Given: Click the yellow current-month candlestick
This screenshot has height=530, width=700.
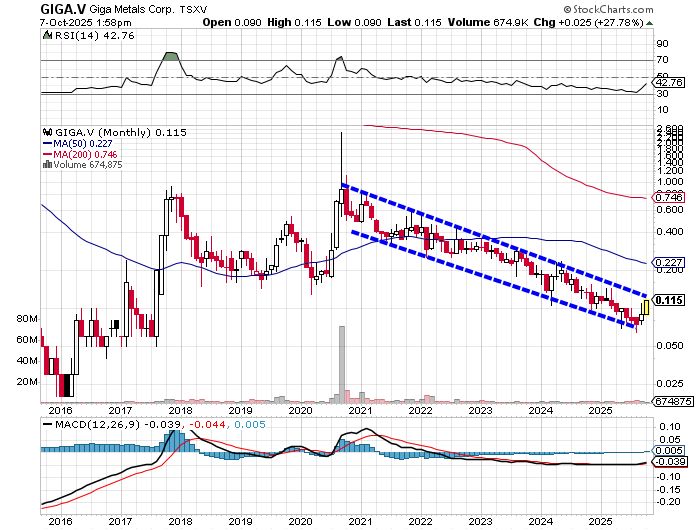Looking at the screenshot, I should tap(646, 307).
